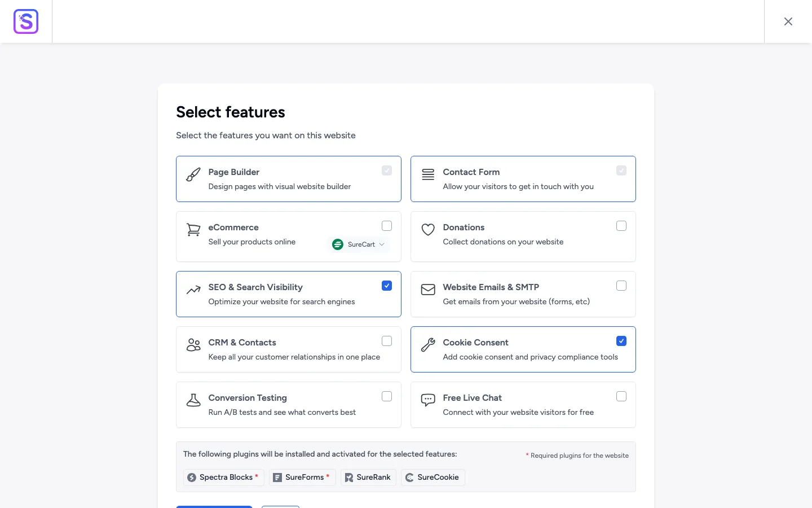This screenshot has width=812, height=508.
Task: Click the Page Builder title text
Action: 234,172
